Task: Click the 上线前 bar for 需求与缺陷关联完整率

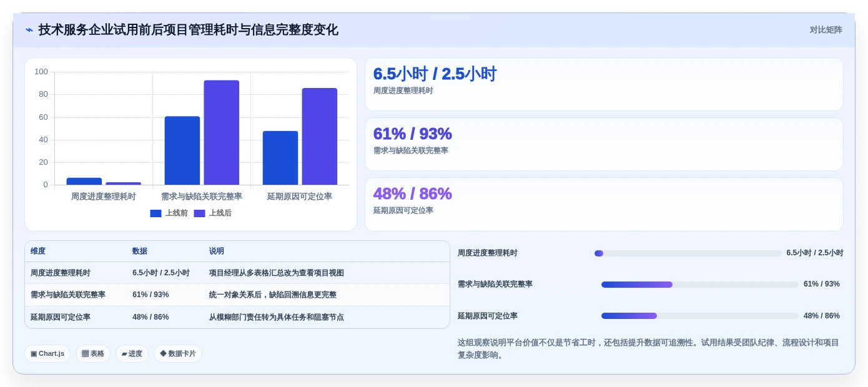Action: [182, 150]
